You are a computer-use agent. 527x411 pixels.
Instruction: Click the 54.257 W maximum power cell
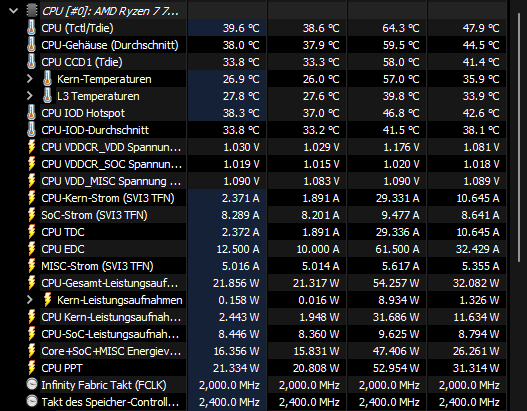tap(387, 283)
